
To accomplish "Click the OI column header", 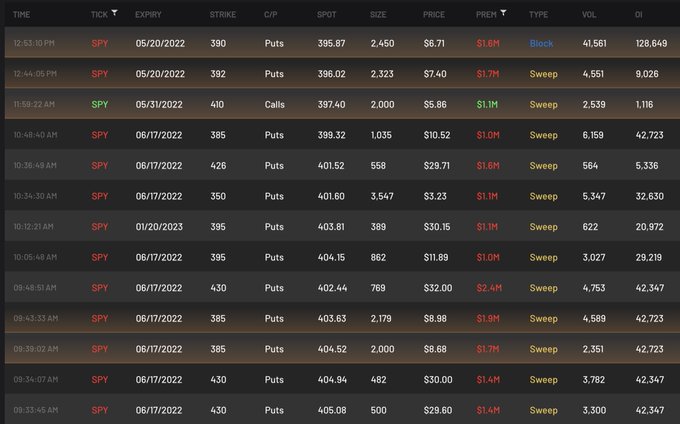I will (638, 15).
